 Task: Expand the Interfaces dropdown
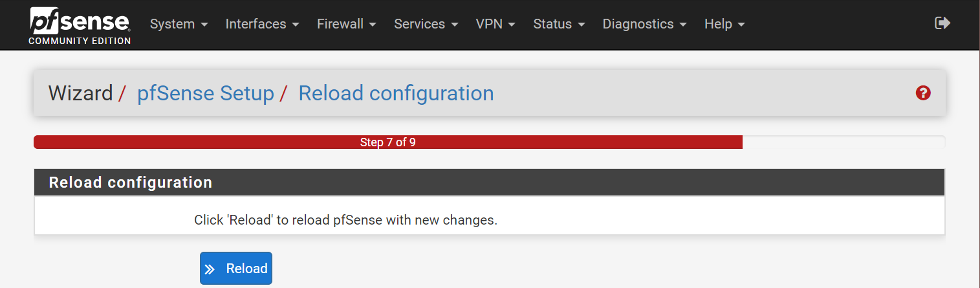(x=263, y=24)
